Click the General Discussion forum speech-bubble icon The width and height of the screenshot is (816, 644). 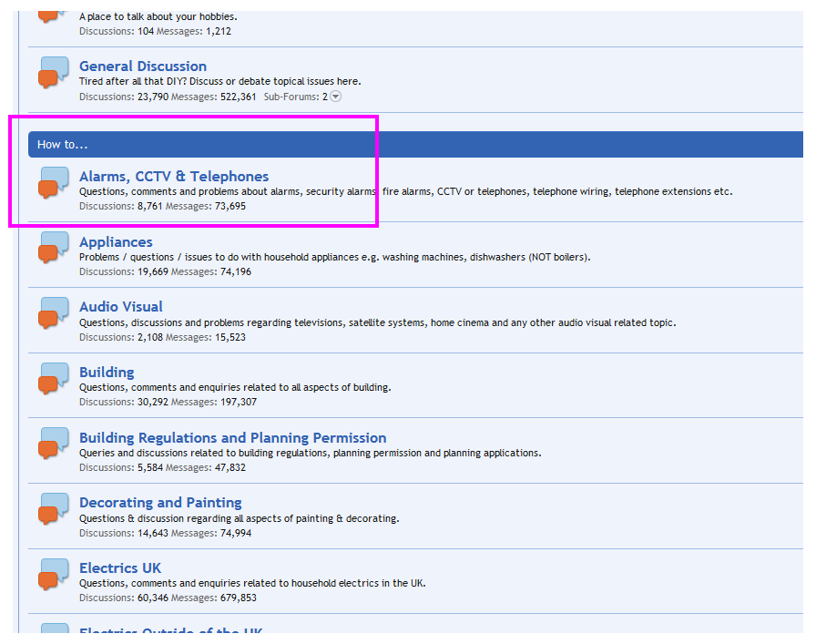(53, 73)
